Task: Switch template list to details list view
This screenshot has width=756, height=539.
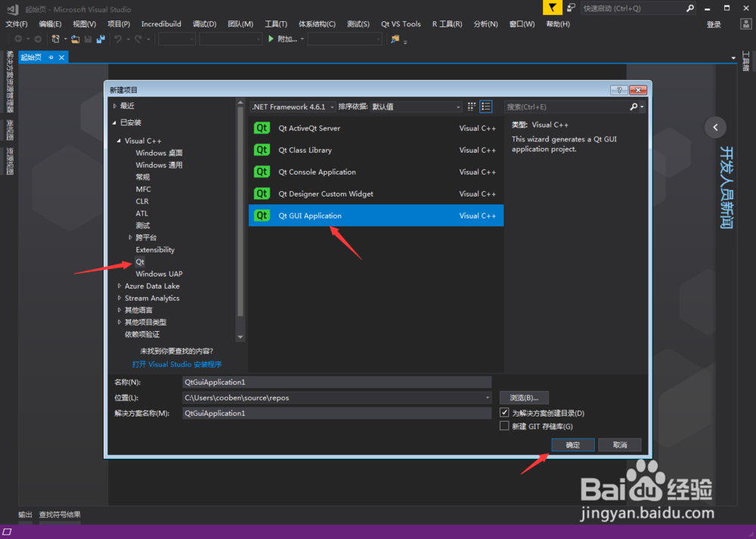Action: (x=486, y=107)
